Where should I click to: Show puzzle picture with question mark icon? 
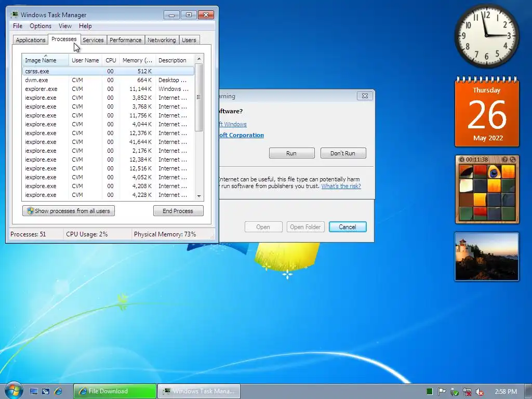click(504, 159)
